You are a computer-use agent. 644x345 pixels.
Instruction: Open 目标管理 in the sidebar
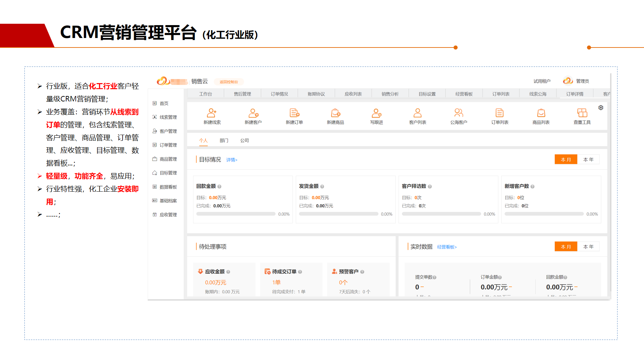tap(165, 173)
